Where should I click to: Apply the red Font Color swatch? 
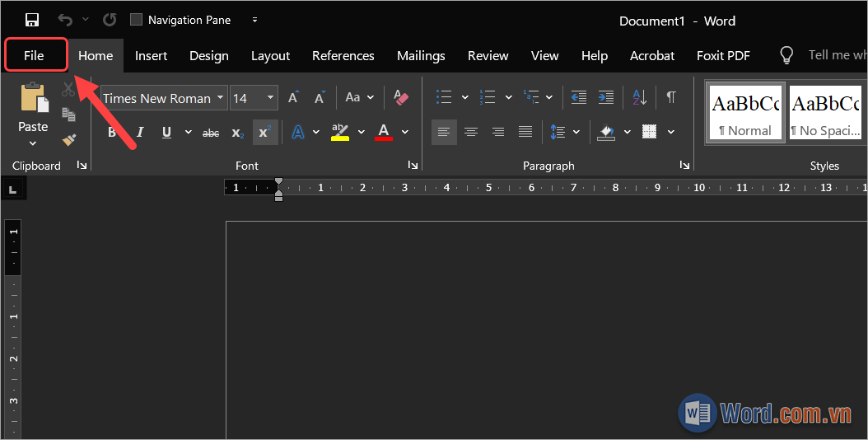pyautogui.click(x=384, y=132)
